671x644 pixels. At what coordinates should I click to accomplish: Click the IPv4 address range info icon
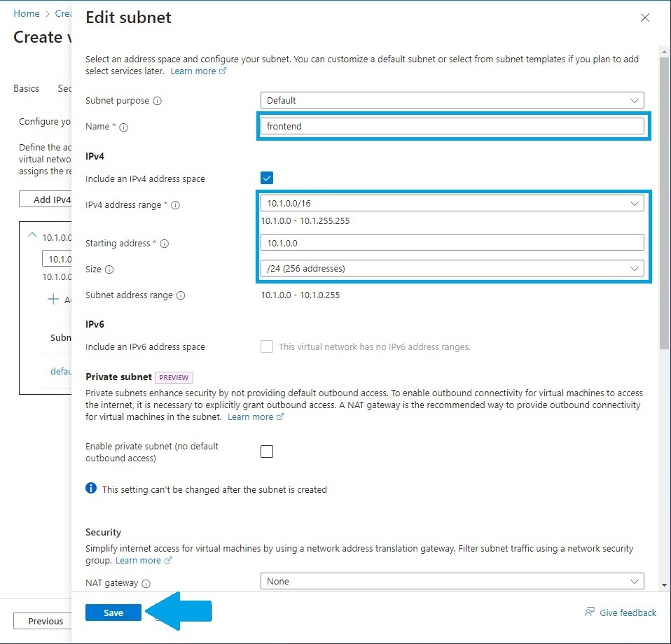coord(176,205)
